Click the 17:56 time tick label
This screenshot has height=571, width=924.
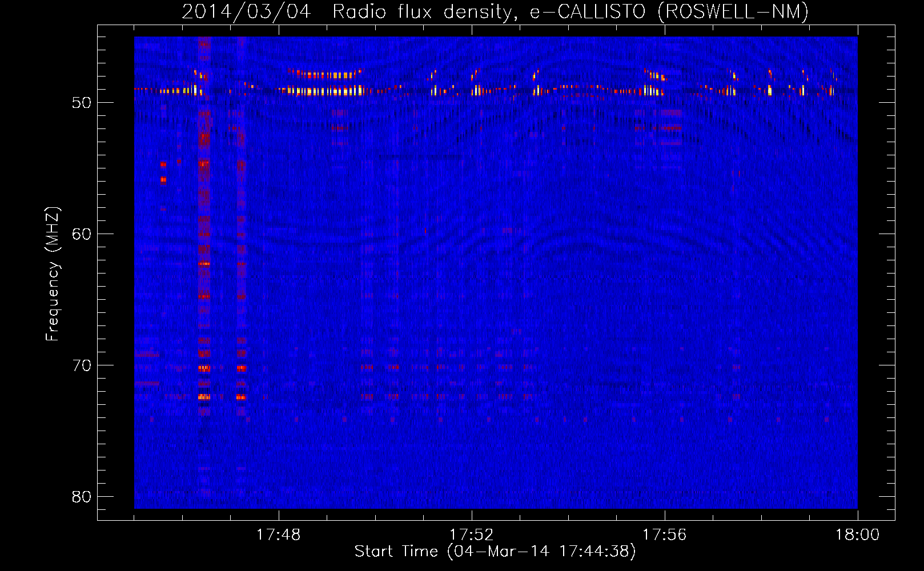click(x=664, y=534)
